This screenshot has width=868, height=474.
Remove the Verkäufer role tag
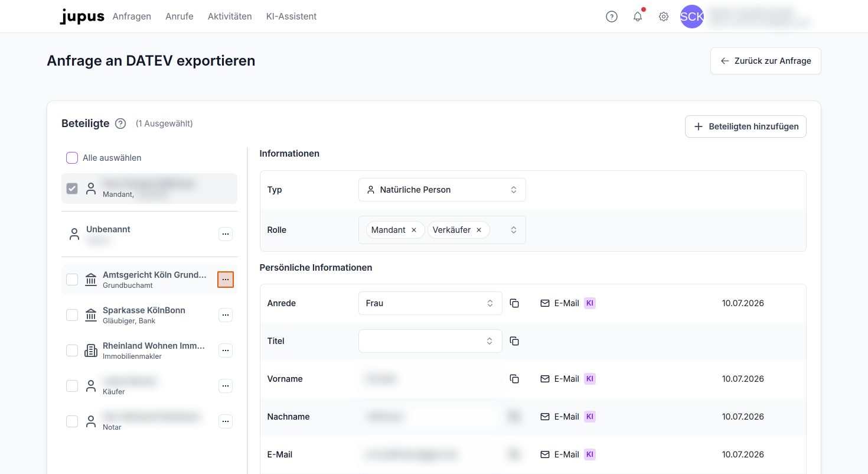coord(479,230)
